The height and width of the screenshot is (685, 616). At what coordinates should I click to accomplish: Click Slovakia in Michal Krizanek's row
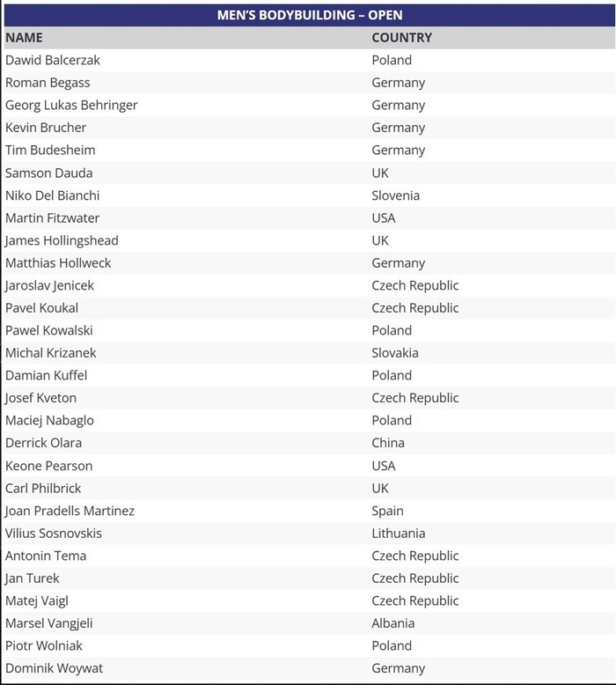395,353
